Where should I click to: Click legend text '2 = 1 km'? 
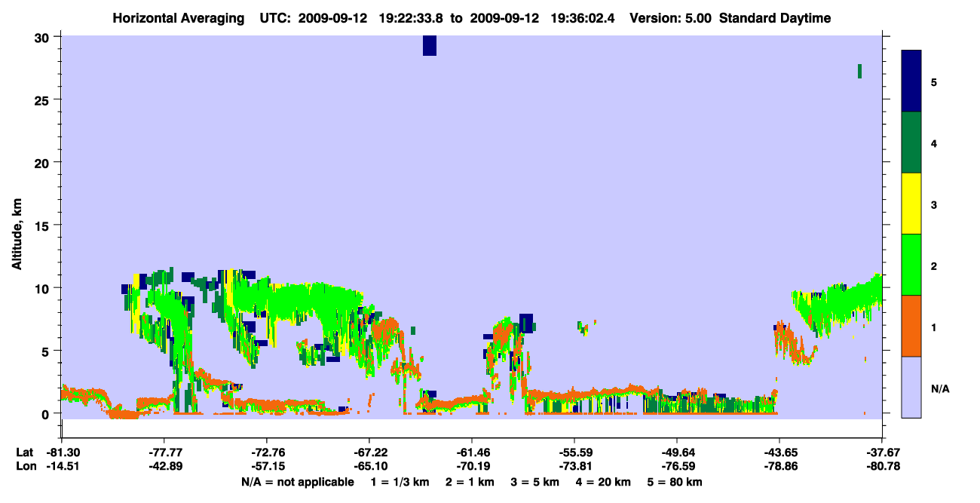[x=470, y=482]
